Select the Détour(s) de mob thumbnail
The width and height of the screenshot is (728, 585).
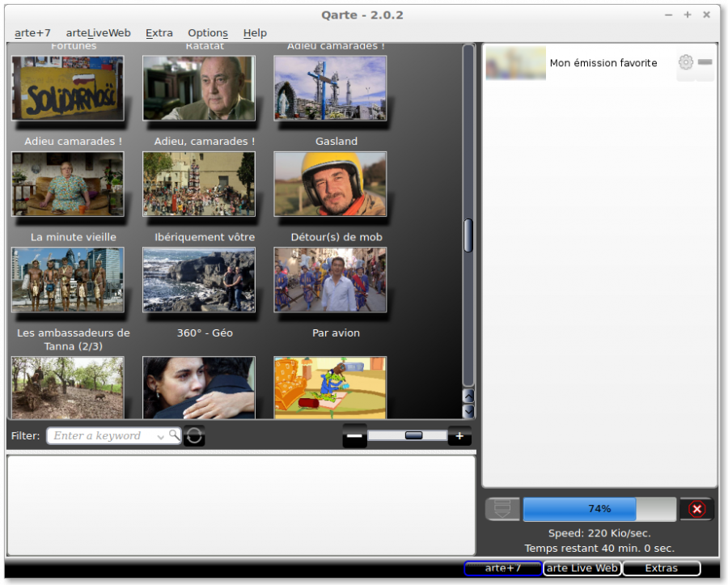click(330, 279)
